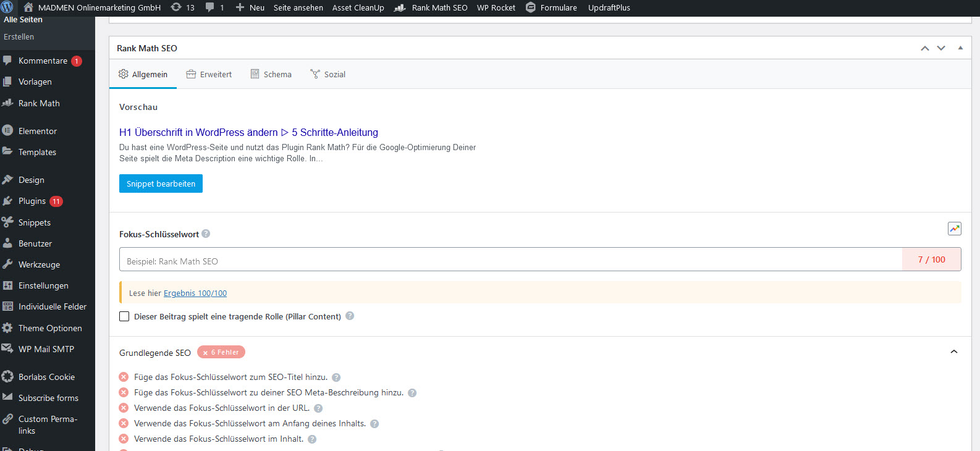Open help icon next to Fokus-Schlüsselwort
Viewport: 980px width, 451px height.
pos(206,234)
